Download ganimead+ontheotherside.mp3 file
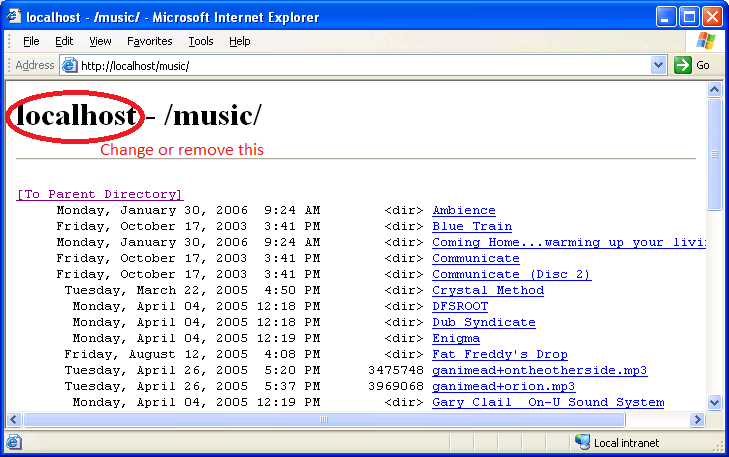 tap(539, 370)
